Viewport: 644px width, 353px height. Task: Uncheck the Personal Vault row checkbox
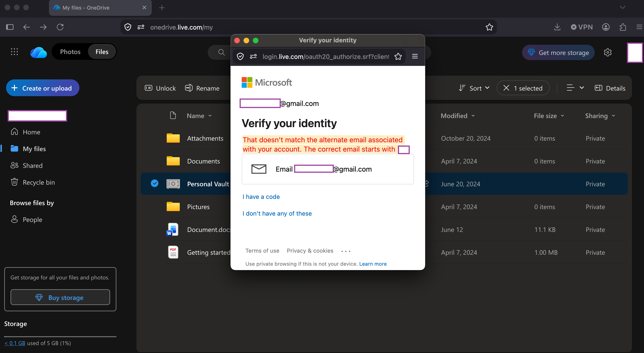point(155,183)
